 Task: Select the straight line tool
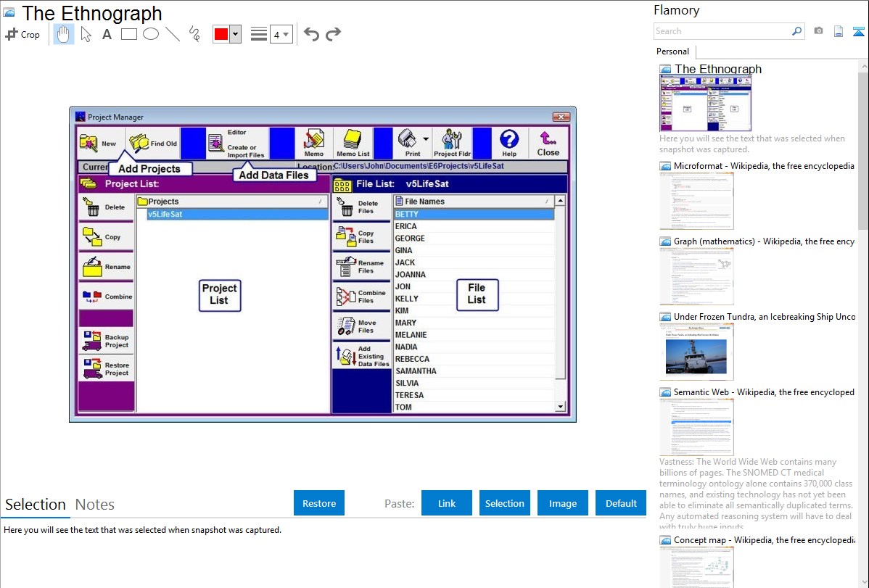click(173, 34)
